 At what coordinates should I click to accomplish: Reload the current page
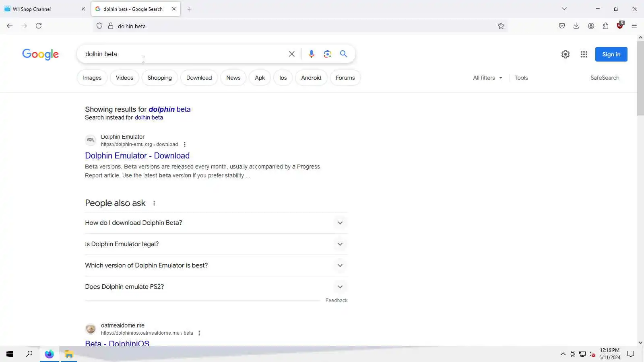(39, 26)
